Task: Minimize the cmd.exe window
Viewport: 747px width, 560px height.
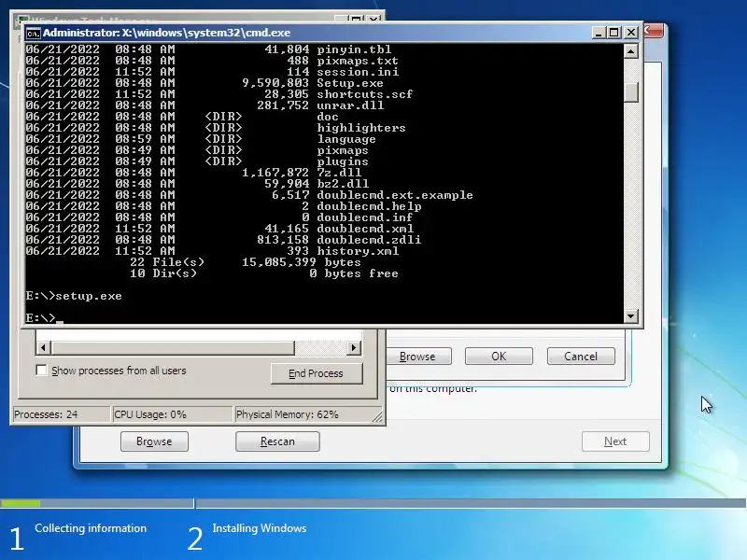Action: pyautogui.click(x=599, y=33)
